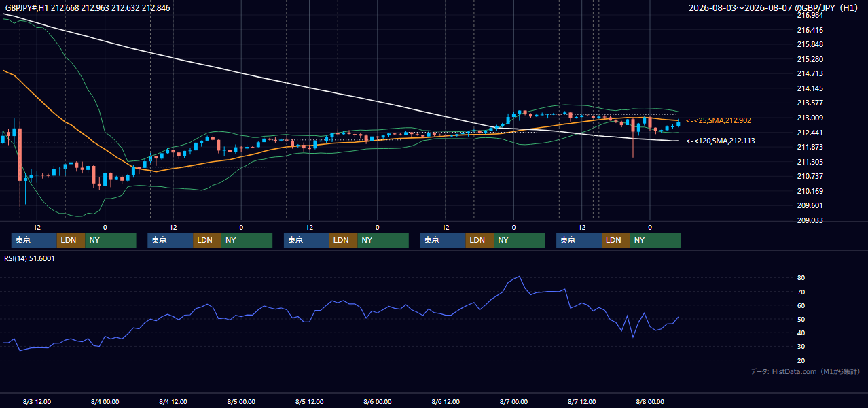Select RSI scale level 40
Screen dimensions: 868x408
801,333
